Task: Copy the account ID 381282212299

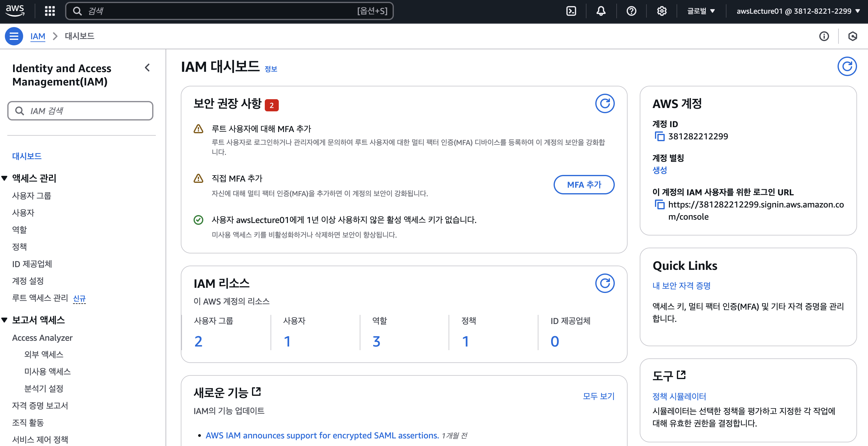Action: (660, 136)
